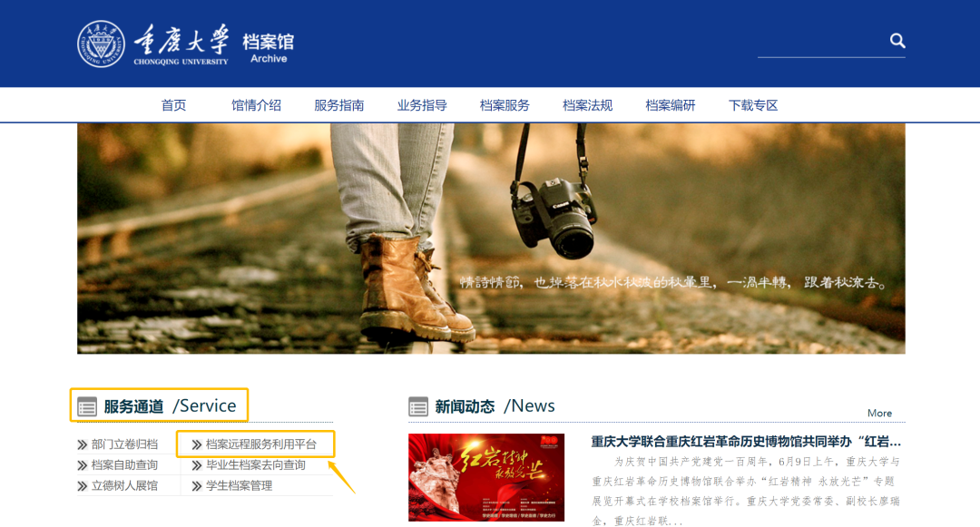Open the 馆情介绍 menu
This screenshot has width=980, height=527.
256,105
